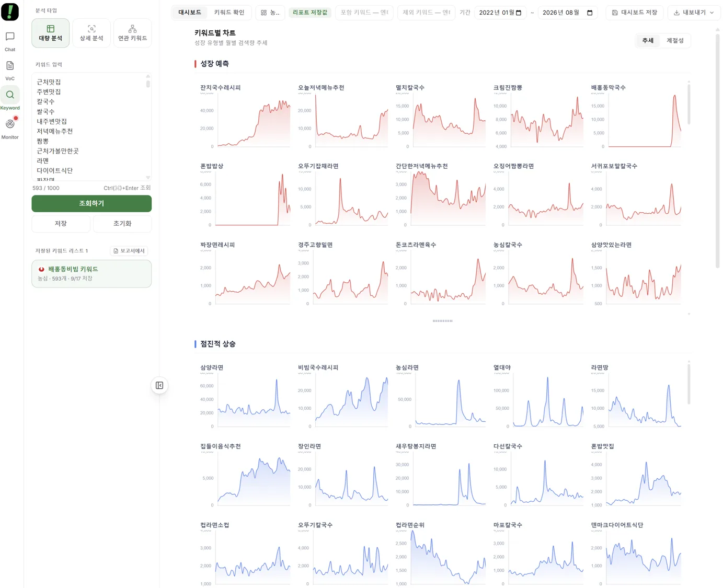
Task: Open the Chat section in sidebar
Action: (10, 41)
